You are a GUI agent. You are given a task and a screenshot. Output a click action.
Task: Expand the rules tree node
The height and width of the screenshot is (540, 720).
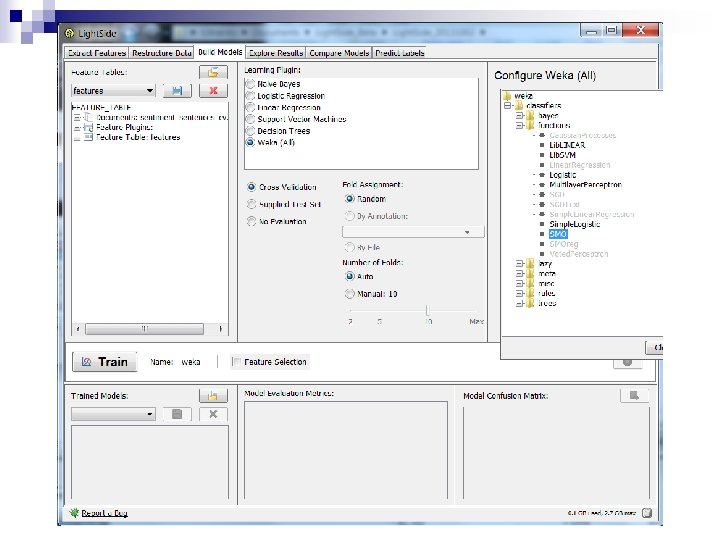click(519, 293)
